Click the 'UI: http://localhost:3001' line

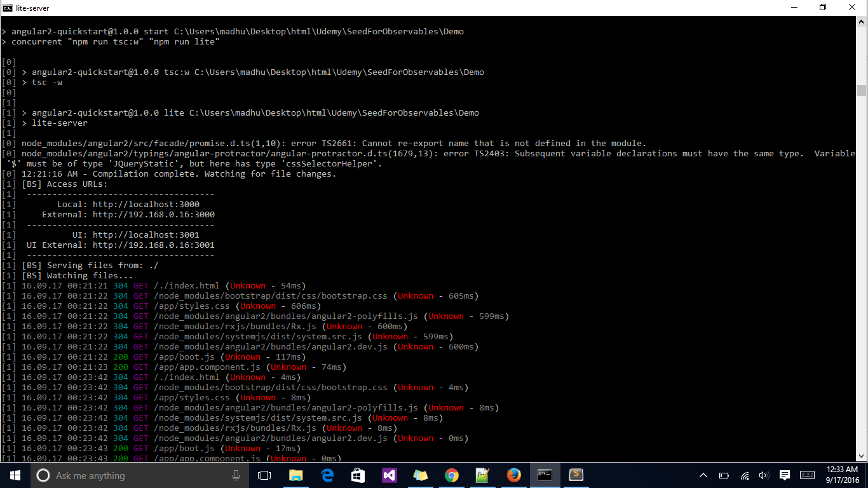click(x=135, y=235)
